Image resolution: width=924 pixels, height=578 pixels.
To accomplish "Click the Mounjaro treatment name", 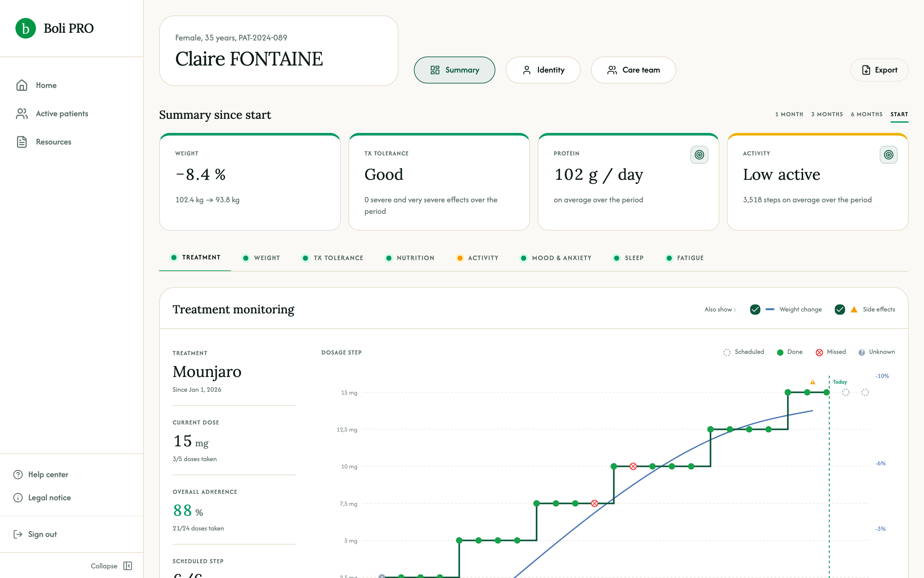I will pos(207,372).
